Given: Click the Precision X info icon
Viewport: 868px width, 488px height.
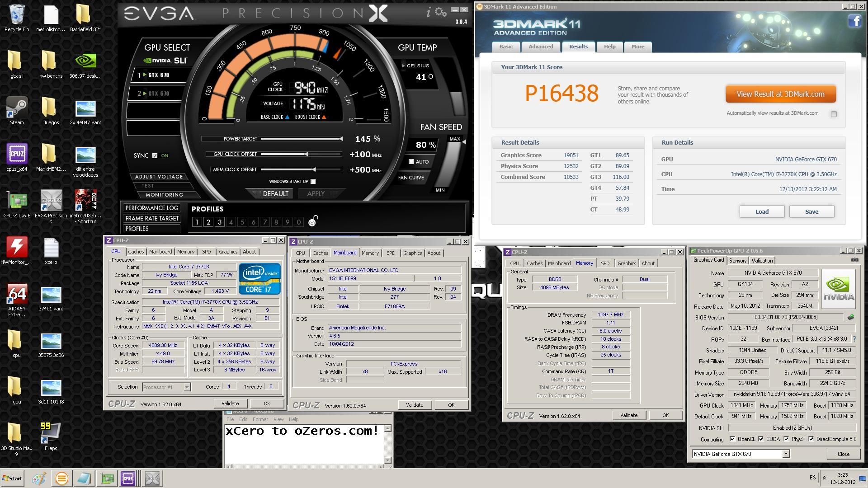Looking at the screenshot, I should pos(428,13).
